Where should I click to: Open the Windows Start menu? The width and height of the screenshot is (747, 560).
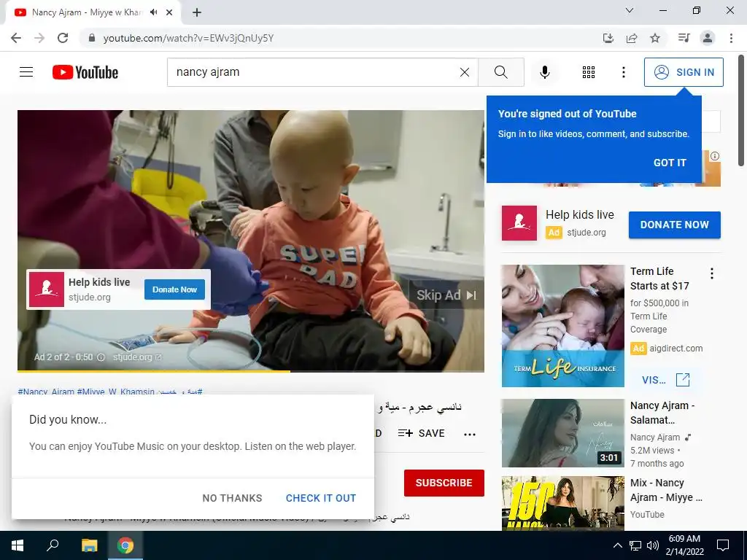coord(18,545)
